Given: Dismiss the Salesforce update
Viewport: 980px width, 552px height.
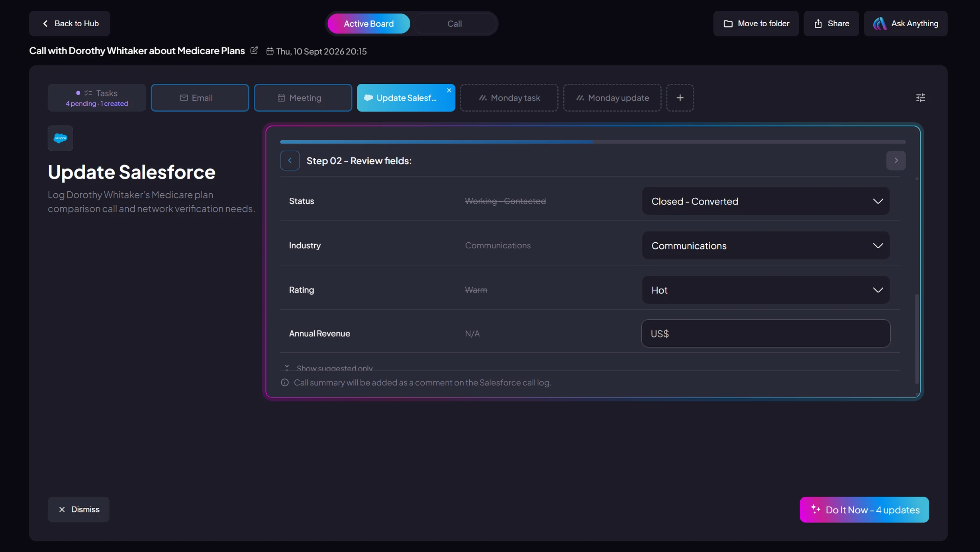Looking at the screenshot, I should [x=78, y=509].
